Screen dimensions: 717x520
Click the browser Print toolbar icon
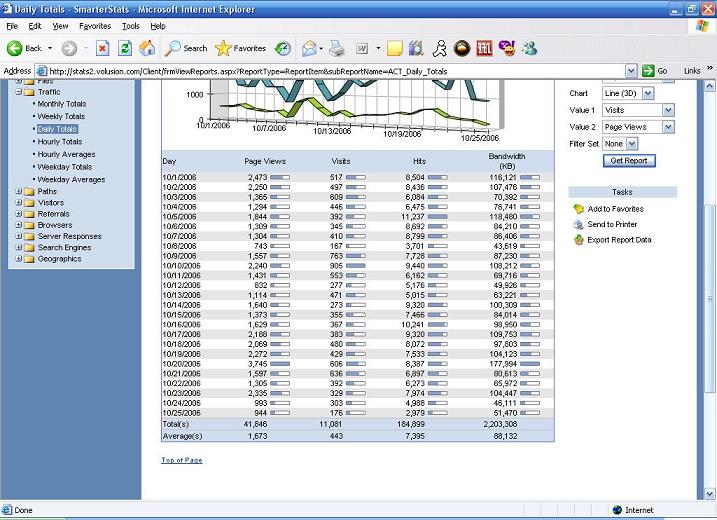coord(337,48)
